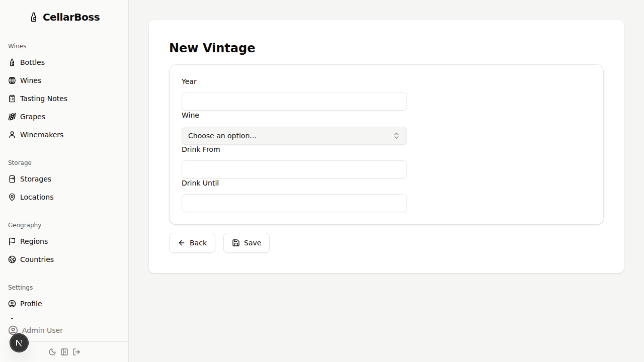The width and height of the screenshot is (644, 362).
Task: Open the Admin User account menu
Action: click(x=42, y=330)
